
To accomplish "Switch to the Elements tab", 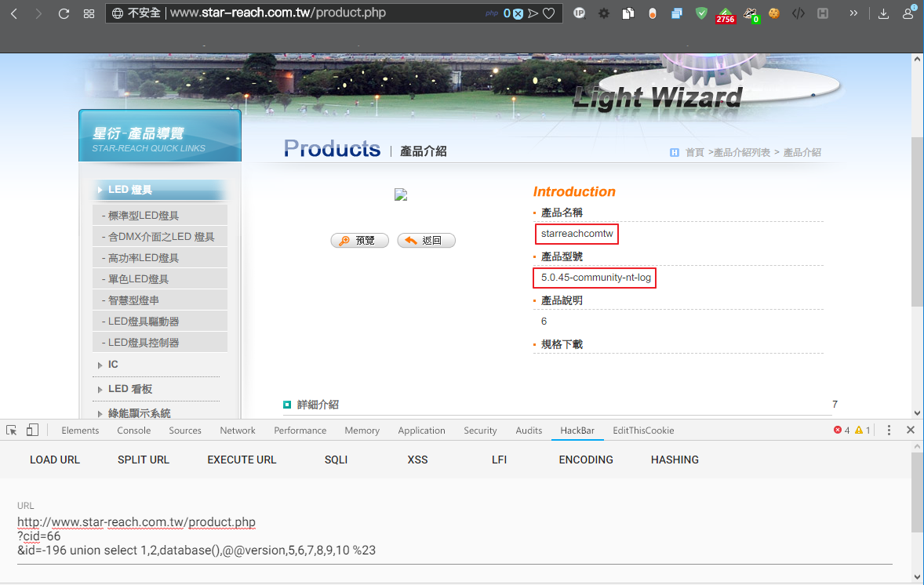I will (x=80, y=431).
